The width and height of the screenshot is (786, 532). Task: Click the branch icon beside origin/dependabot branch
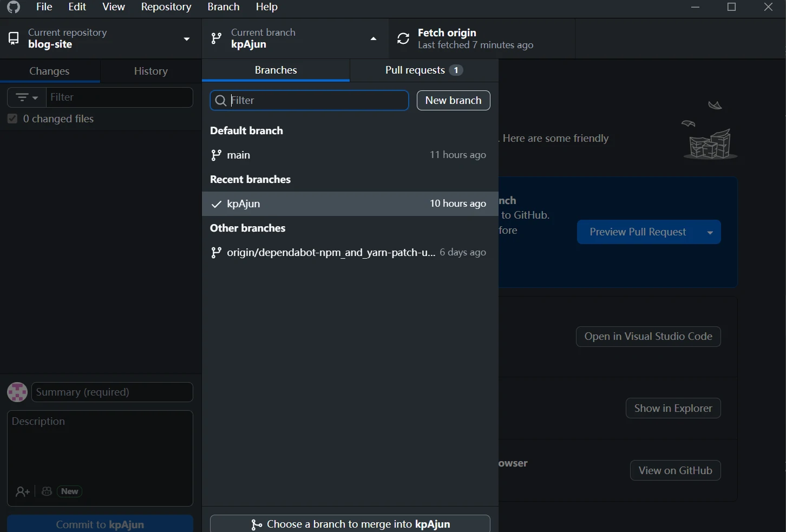216,253
